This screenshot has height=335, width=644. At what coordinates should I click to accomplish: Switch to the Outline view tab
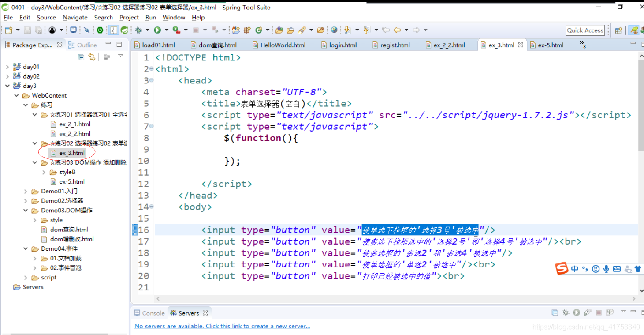[x=82, y=45]
